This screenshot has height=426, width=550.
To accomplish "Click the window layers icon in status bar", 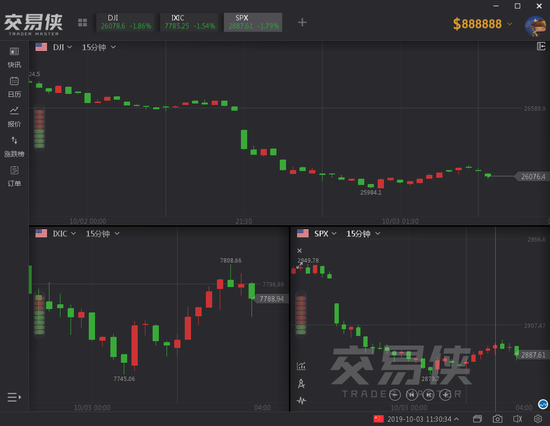I will pos(477,419).
